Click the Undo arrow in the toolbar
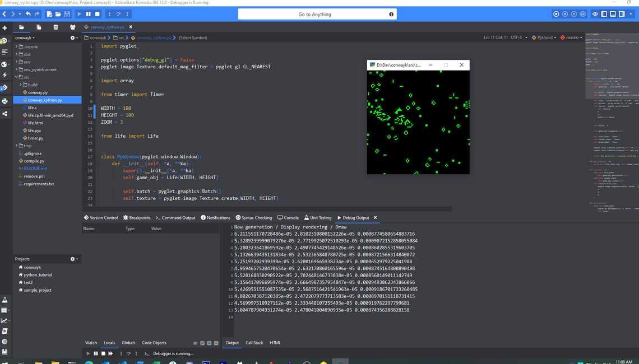Screen dimensions: 639x364 [28, 14]
